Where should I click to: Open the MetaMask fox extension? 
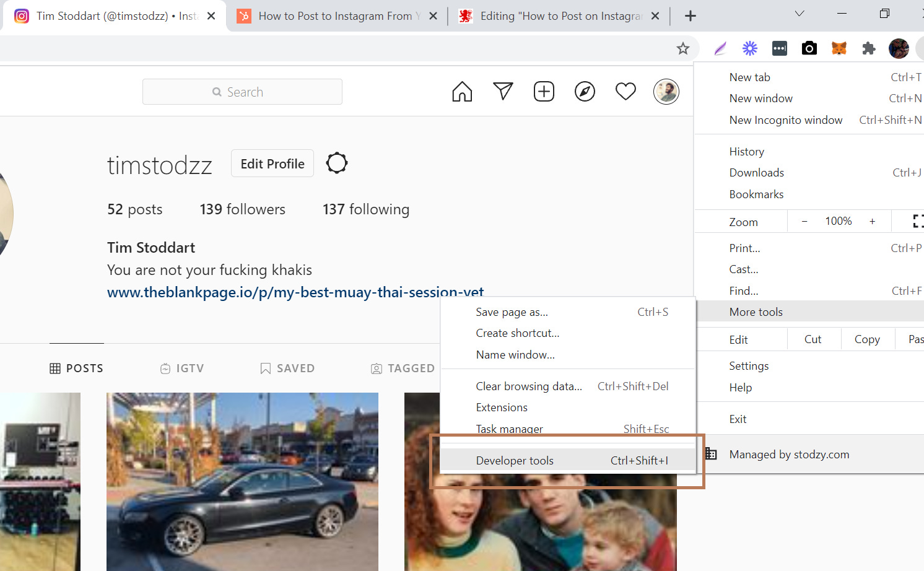(x=839, y=48)
